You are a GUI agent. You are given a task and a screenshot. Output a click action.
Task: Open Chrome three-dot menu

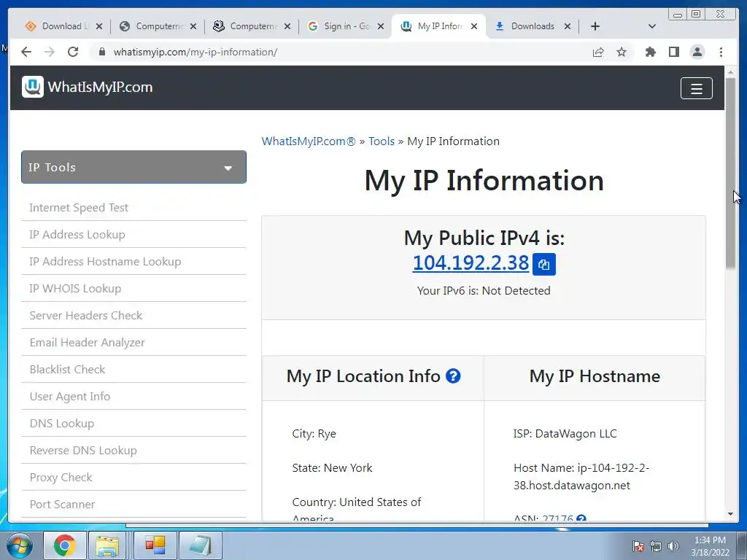coord(721,52)
